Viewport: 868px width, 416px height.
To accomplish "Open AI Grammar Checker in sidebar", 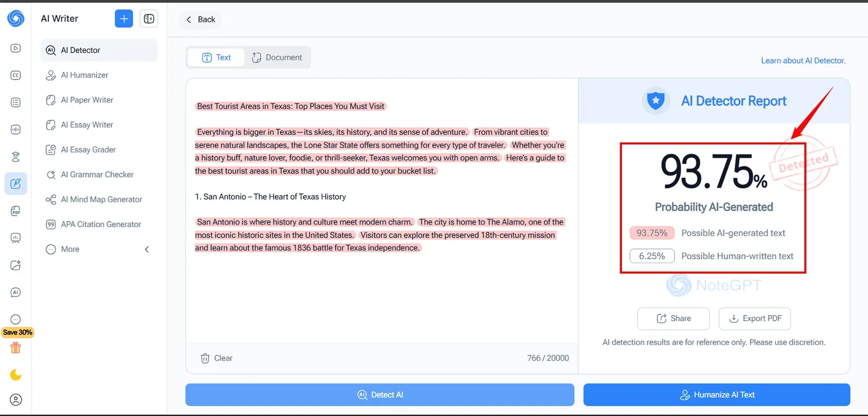I will [99, 174].
